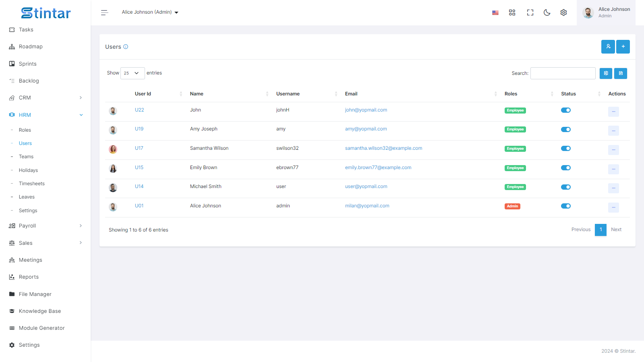
Task: Click the first blue export icon beside search
Action: coord(606,73)
